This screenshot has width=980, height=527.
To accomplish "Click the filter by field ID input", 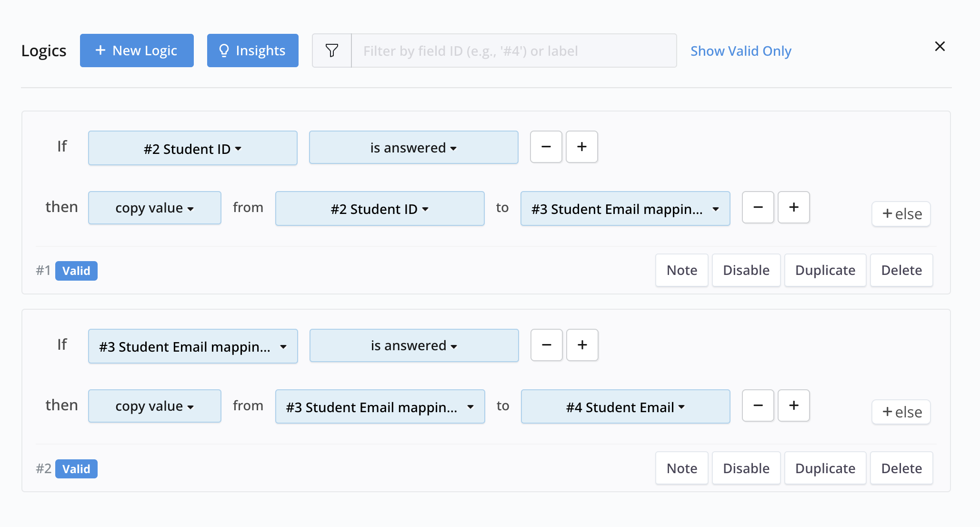I will click(513, 51).
